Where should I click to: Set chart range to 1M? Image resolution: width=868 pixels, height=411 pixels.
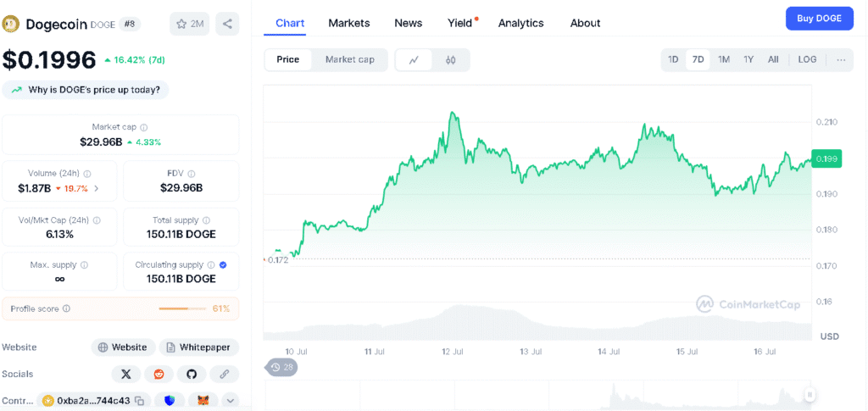coord(724,59)
